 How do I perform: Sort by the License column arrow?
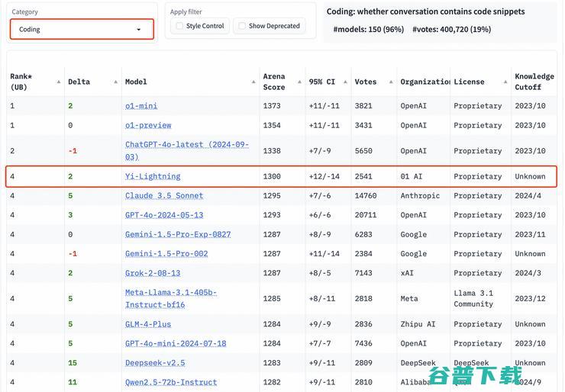[x=505, y=82]
